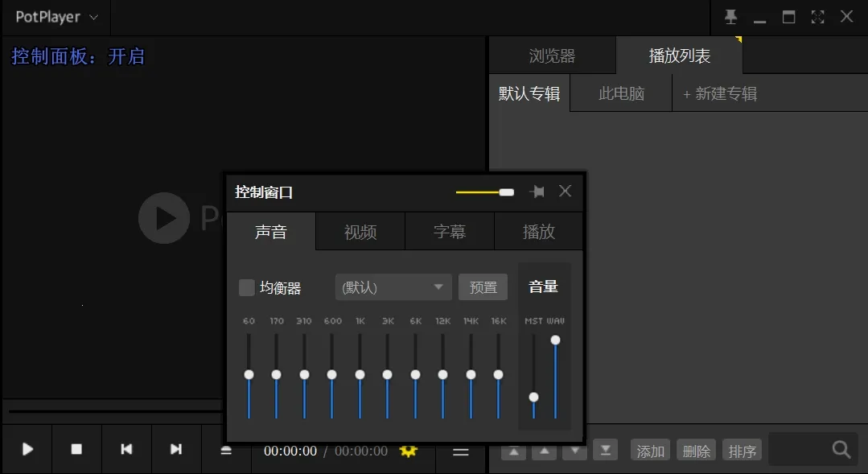Enable the 均衡器 equalizer checkbox

pos(247,287)
